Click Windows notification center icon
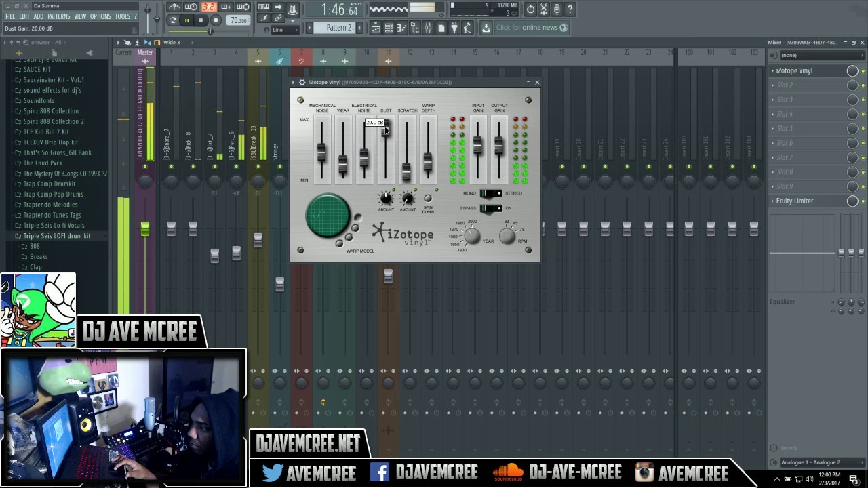The width and height of the screenshot is (868, 488). coord(854,479)
